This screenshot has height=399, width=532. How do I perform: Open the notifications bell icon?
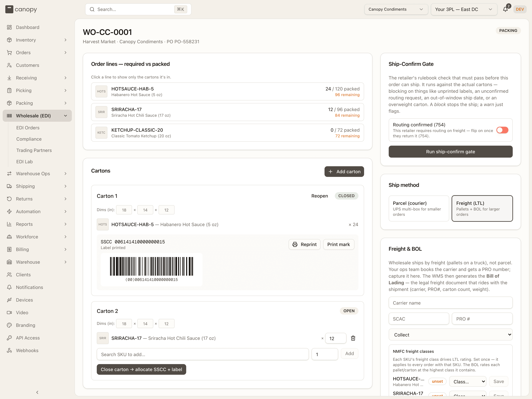click(505, 9)
